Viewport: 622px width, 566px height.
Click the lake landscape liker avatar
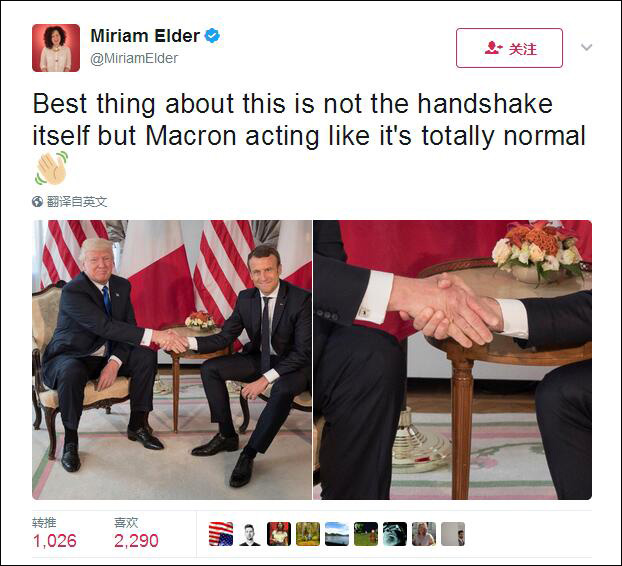(337, 534)
